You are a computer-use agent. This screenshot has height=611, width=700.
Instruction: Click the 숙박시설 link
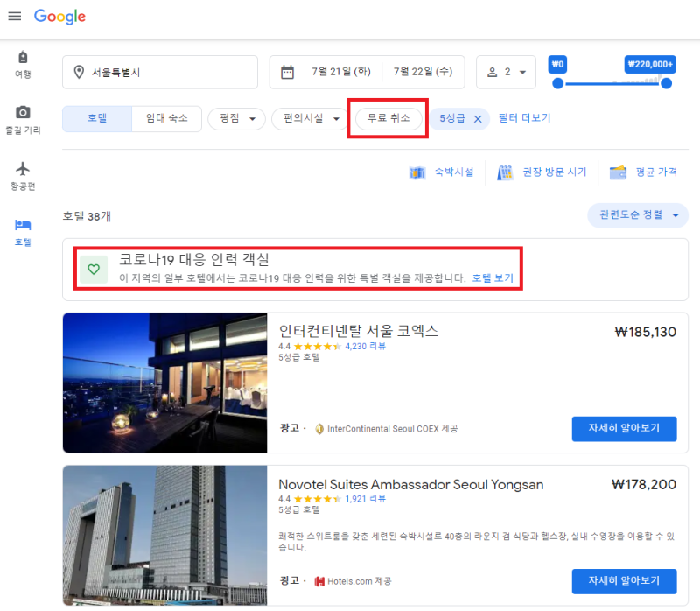pyautogui.click(x=454, y=172)
